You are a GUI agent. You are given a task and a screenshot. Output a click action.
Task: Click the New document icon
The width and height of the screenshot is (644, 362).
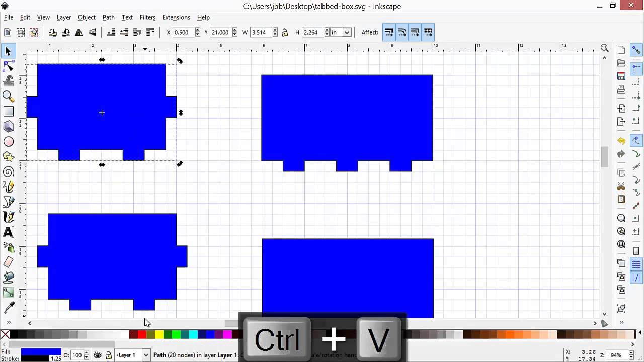point(621,50)
